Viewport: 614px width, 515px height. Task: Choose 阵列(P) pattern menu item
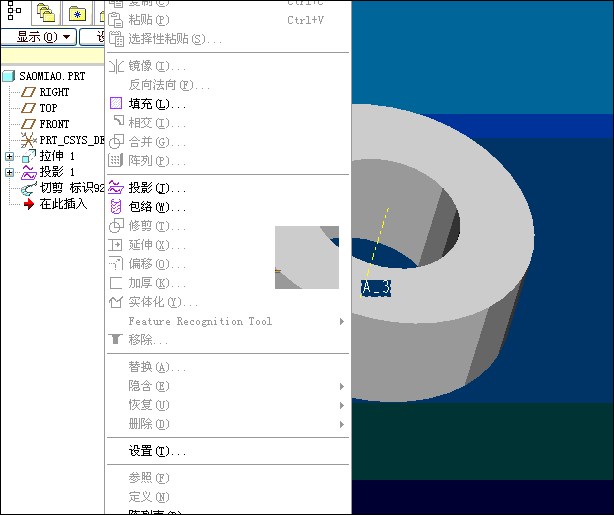(x=228, y=161)
